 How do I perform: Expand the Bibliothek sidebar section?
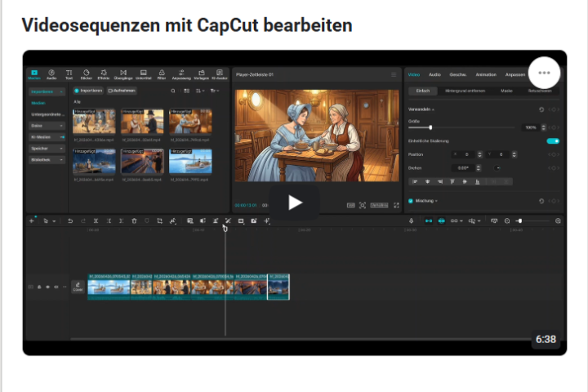[x=47, y=160]
